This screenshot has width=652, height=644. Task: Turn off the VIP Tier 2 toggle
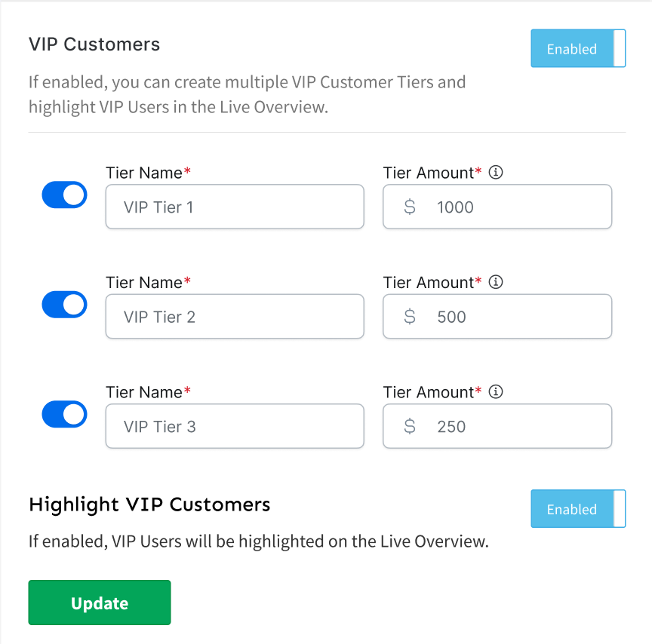[64, 305]
